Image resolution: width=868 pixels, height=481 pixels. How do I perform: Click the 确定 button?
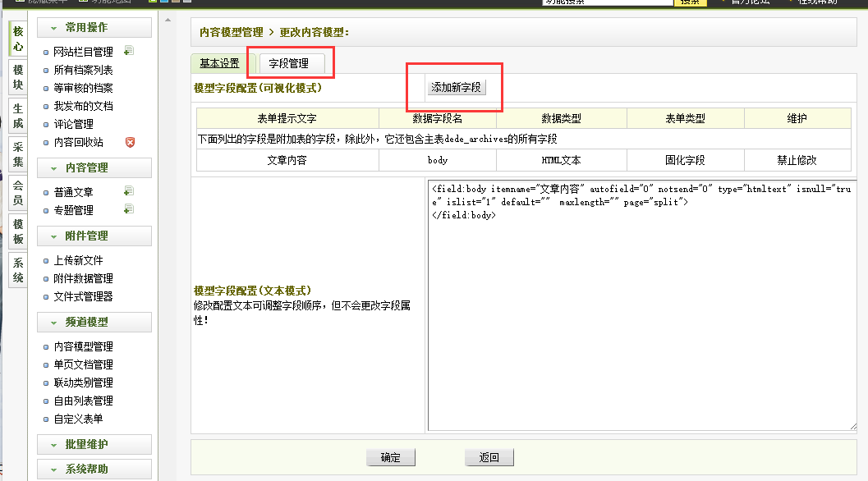391,457
